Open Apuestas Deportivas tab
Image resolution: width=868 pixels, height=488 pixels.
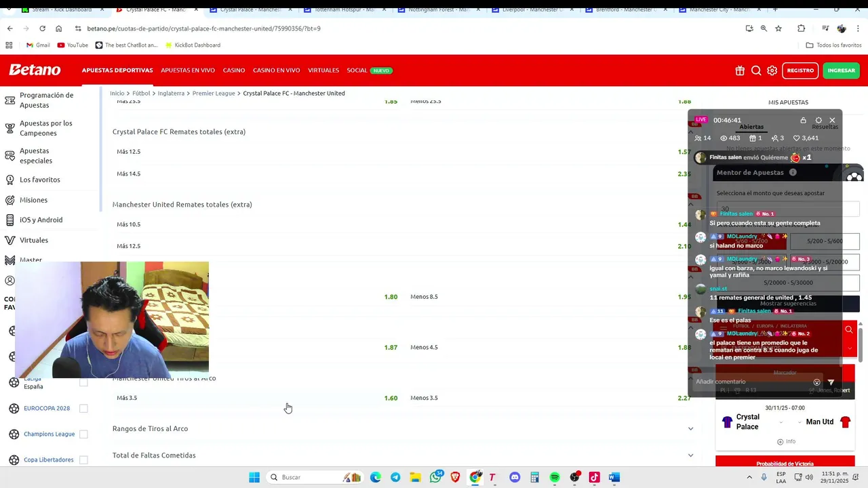coord(117,70)
